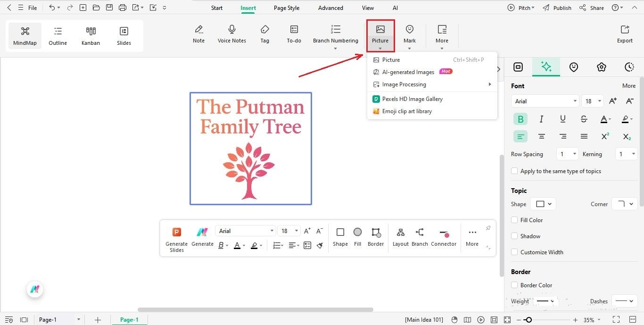Click the Undo arrow icon

(x=52, y=8)
